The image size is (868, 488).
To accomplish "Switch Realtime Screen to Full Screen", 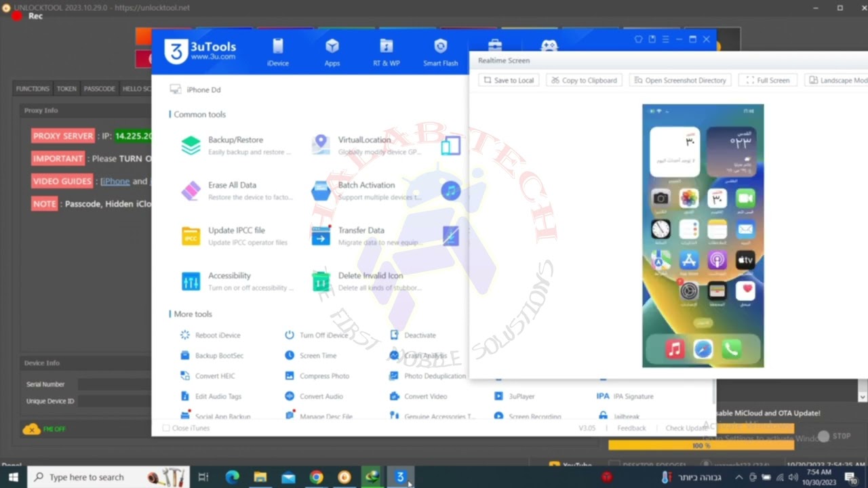I will 768,80.
